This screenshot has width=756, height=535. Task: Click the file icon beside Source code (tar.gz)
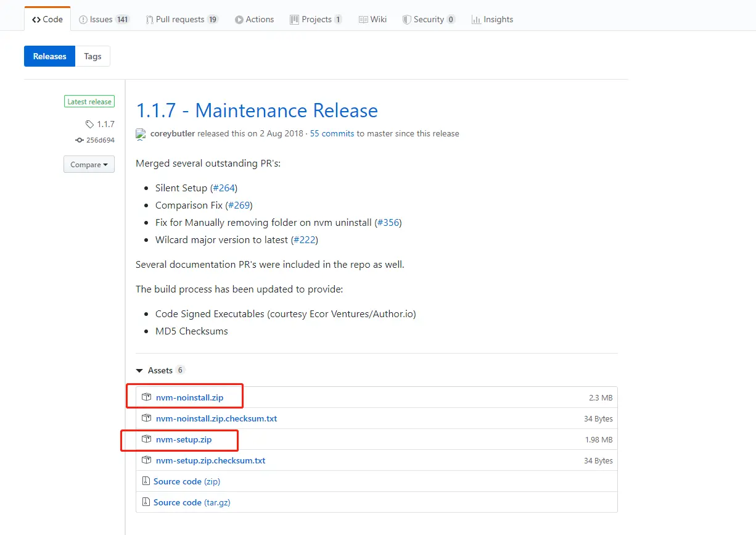pos(146,502)
